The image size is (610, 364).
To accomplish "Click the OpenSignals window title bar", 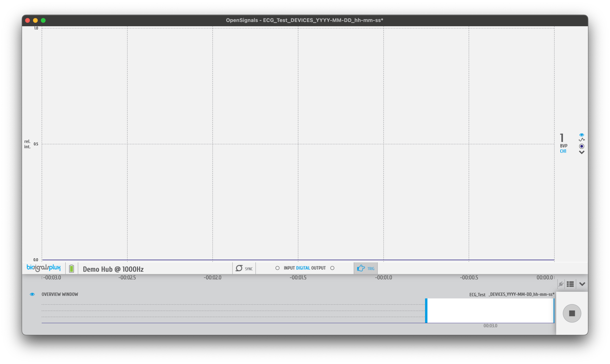I will (305, 20).
